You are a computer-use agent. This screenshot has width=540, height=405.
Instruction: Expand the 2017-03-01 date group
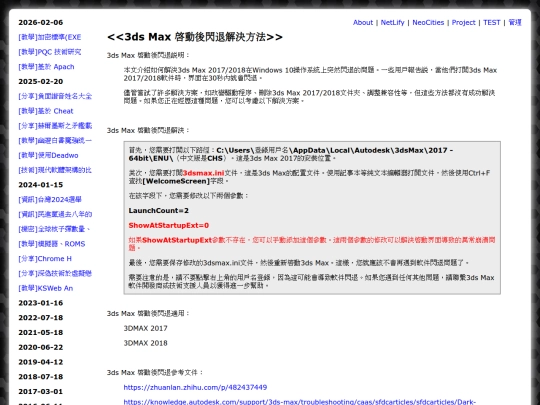point(41,392)
